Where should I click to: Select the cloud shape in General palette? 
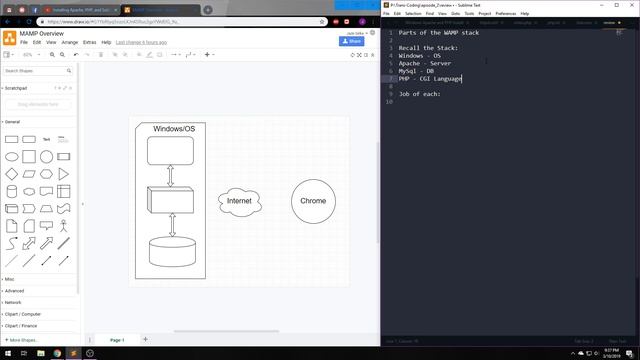(x=29, y=191)
